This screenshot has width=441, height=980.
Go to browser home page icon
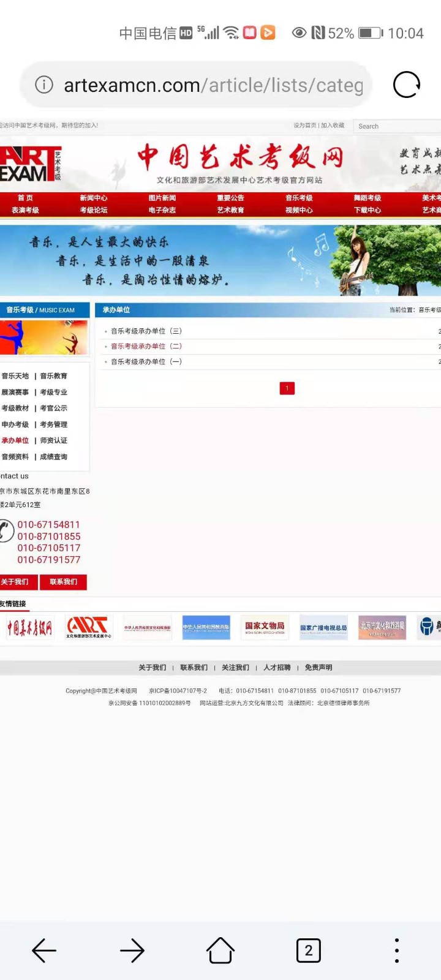[221, 951]
